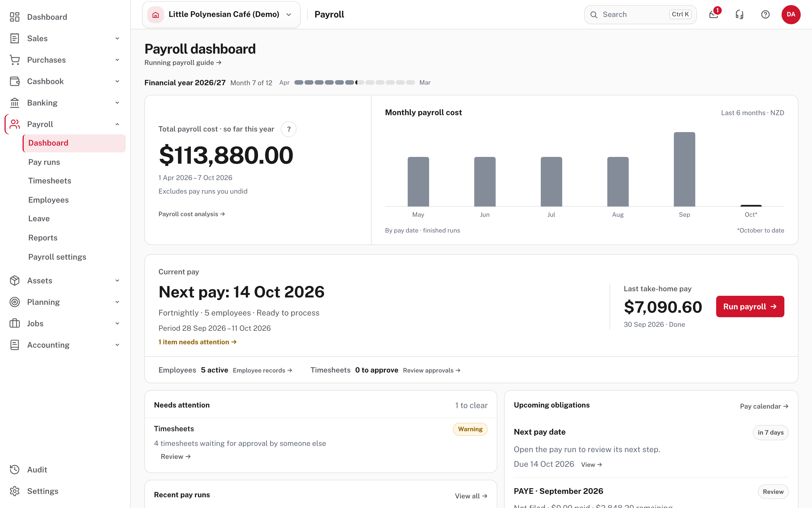Click the Assets box icon
Viewport: 812px width, 508px height.
[14, 281]
